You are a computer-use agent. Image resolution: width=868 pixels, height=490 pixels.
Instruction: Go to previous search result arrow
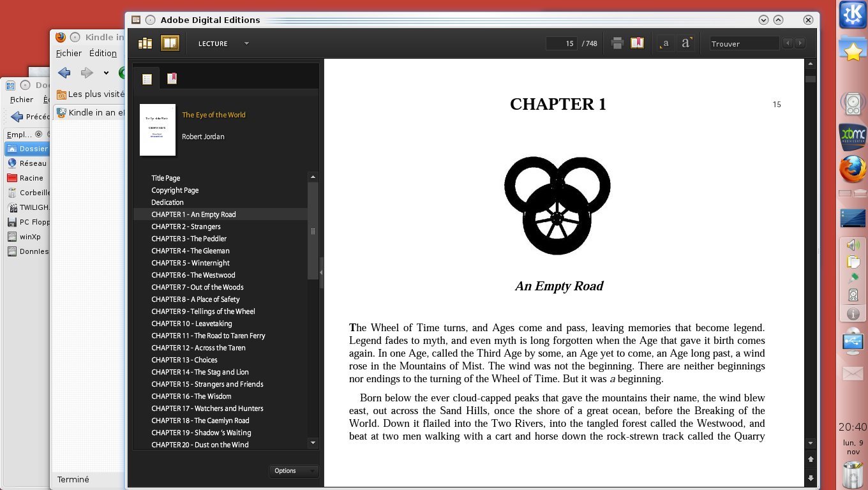[788, 43]
